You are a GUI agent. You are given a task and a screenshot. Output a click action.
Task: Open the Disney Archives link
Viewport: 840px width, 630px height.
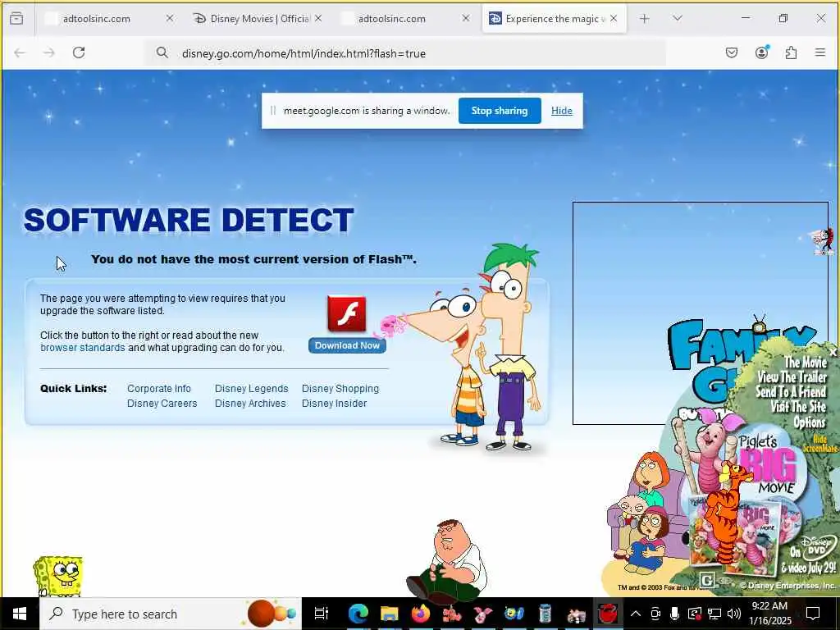pos(250,404)
